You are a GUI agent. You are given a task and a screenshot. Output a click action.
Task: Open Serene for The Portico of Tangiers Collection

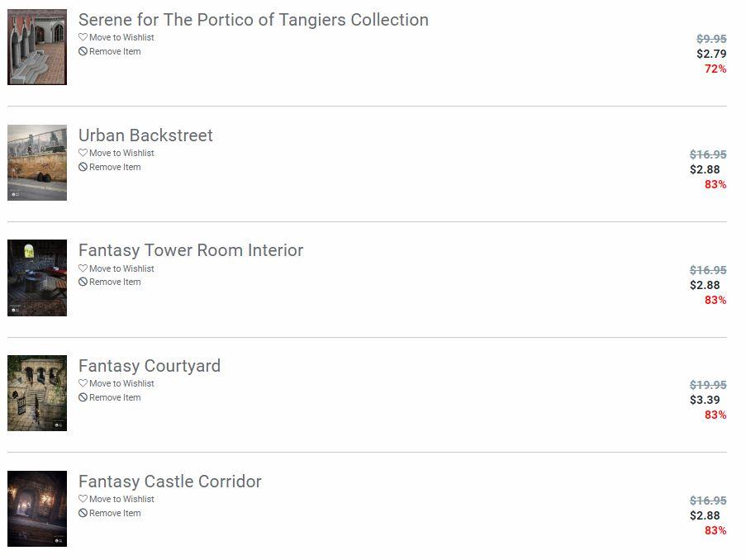253,20
